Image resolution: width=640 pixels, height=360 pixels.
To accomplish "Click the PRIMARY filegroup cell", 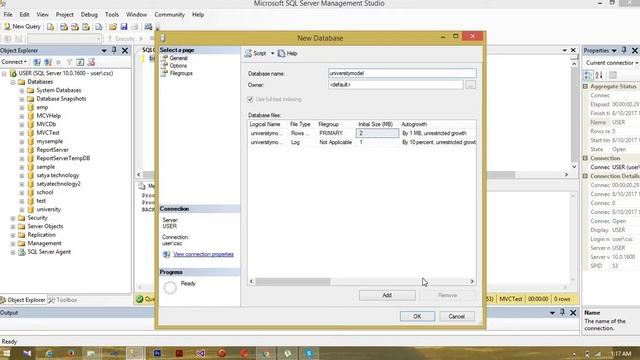I will tap(335, 133).
